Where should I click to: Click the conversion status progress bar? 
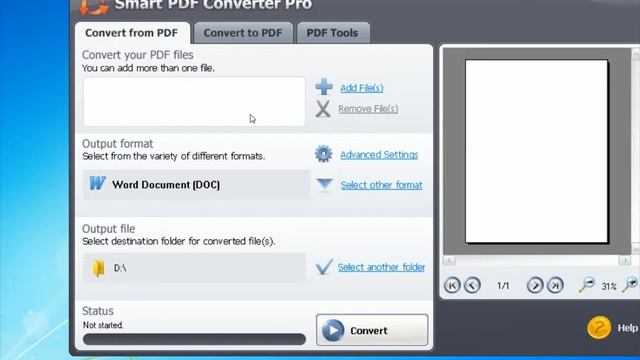click(x=194, y=339)
